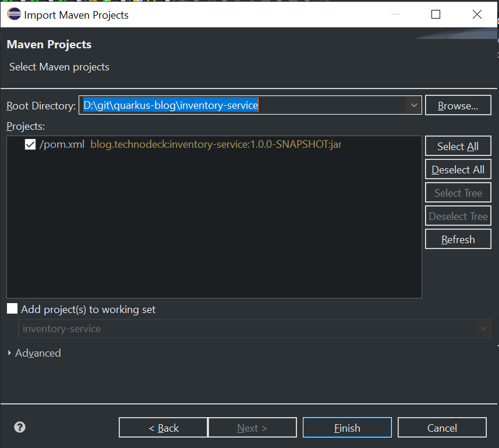Refresh the projects list
This screenshot has width=499, height=448.
point(458,239)
